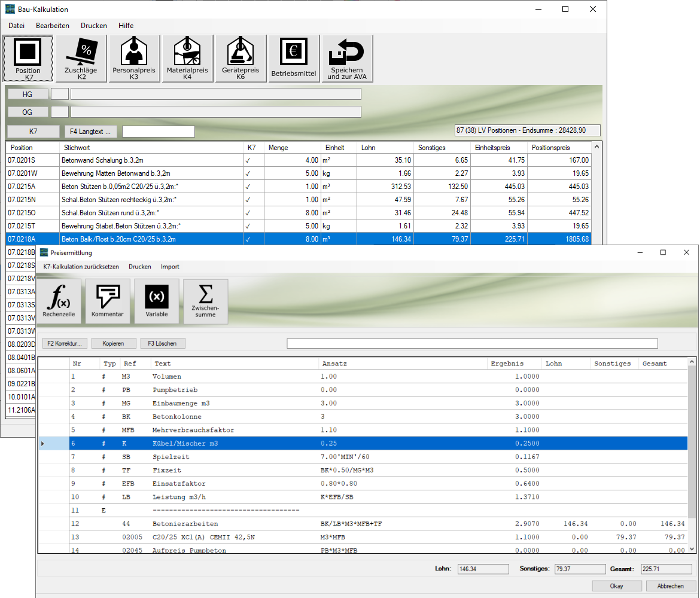The height and width of the screenshot is (598, 700).
Task: Click the HG button
Action: (x=28, y=94)
